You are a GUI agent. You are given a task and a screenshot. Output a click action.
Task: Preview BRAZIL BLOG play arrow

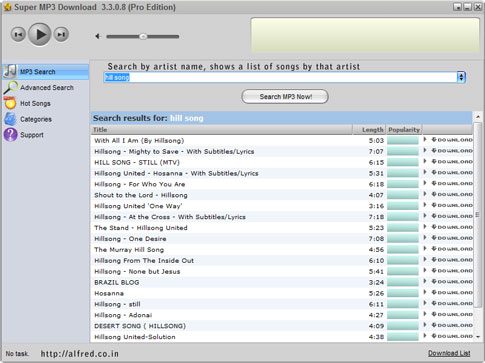click(425, 281)
